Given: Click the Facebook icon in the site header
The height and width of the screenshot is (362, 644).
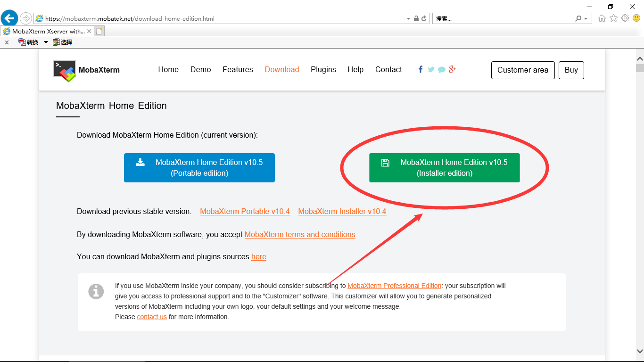Looking at the screenshot, I should point(420,69).
